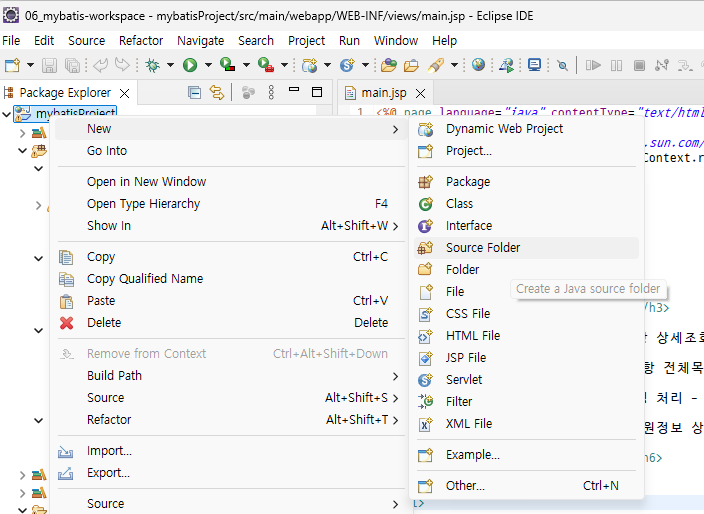Viewport: 704px width, 514px height.
Task: Choose XML File from New submenu
Action: point(526,424)
